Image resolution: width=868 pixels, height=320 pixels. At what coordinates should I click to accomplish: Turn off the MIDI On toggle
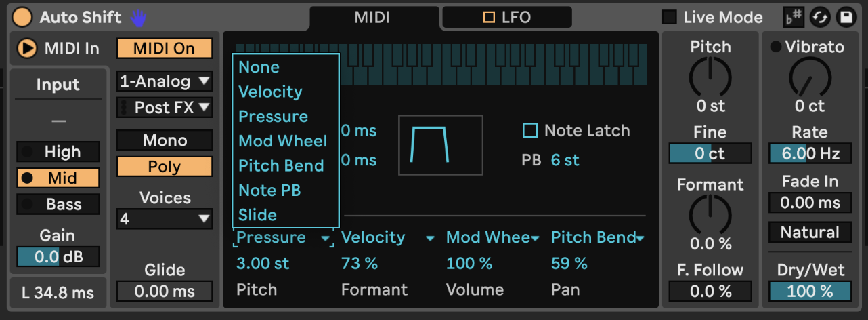pos(165,49)
